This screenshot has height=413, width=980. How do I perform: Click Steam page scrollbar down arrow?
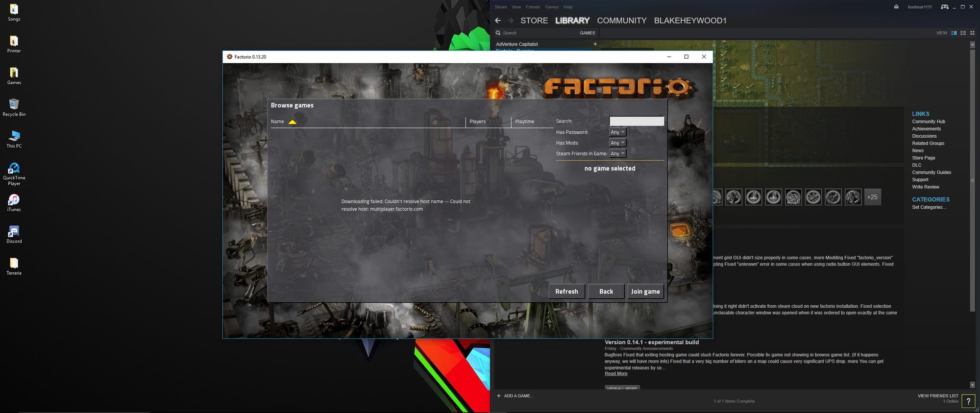[972, 385]
